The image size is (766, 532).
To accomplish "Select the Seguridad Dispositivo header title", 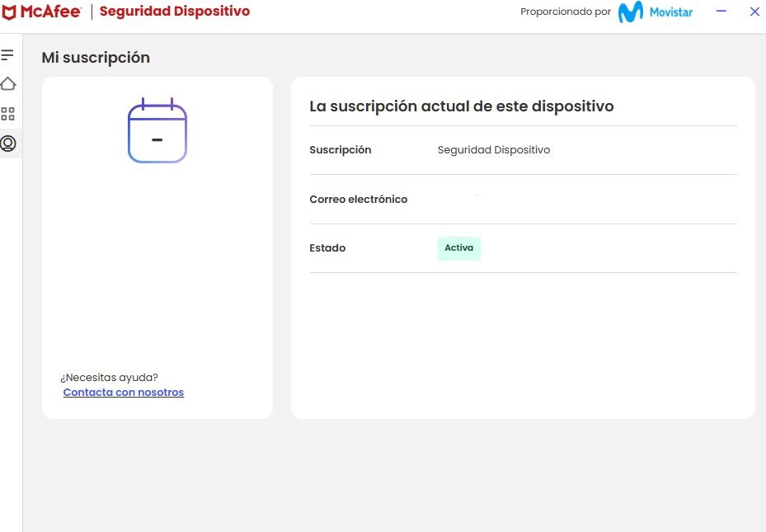I will (x=174, y=11).
